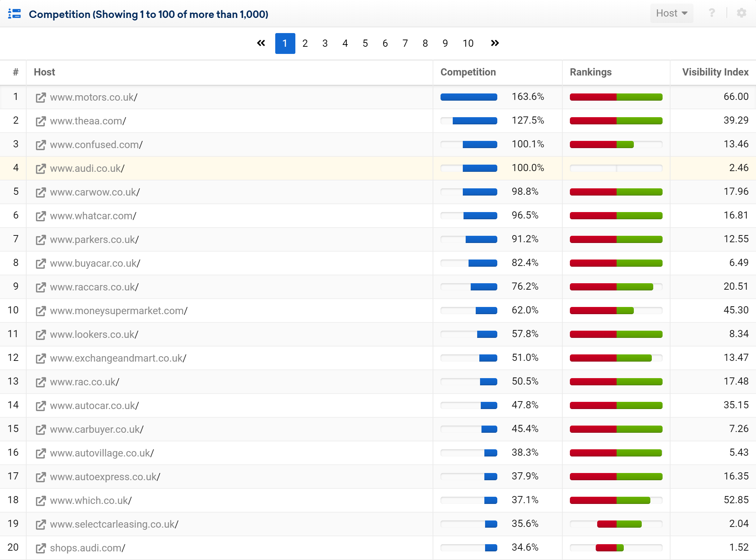756x560 pixels.
Task: Click the www.autocar.co.uk/ host link
Action: click(x=94, y=406)
